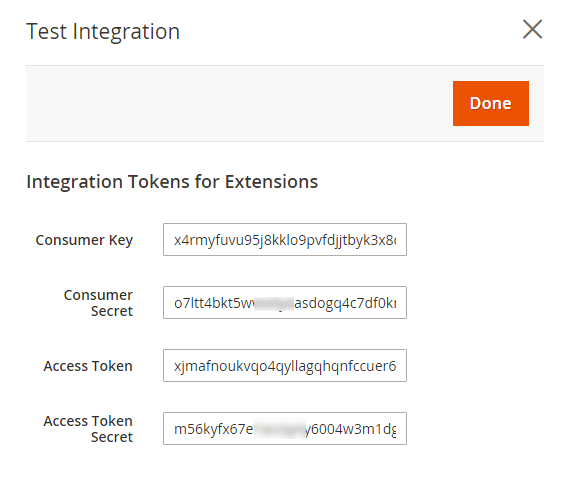Viewport: 566px width, 479px height.
Task: Click the 'x4rmyfuvu' text in Consumer Key
Action: coord(209,240)
